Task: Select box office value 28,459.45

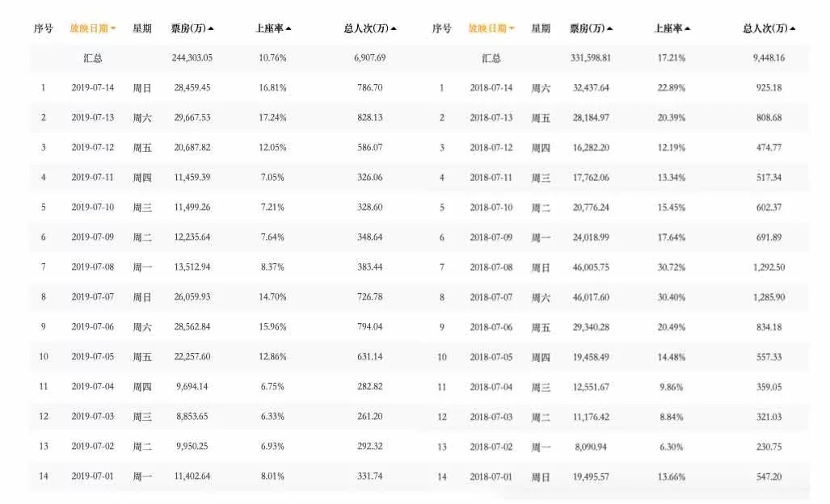Action: [192, 87]
